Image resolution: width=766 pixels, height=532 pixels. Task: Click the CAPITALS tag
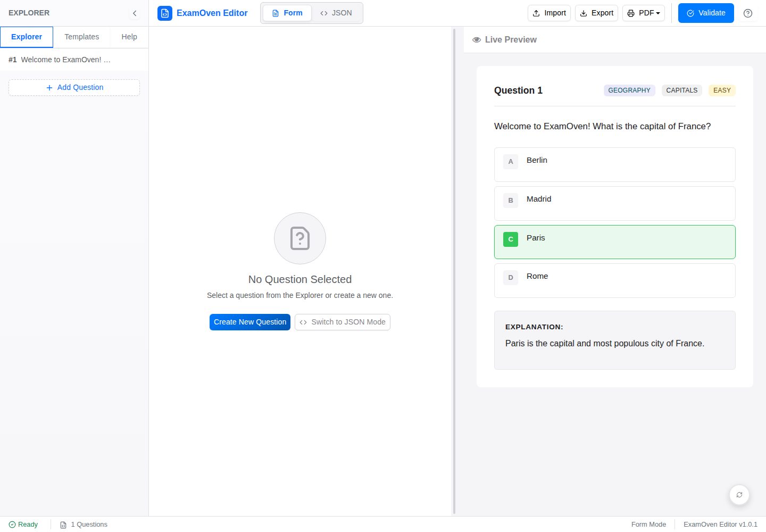click(x=682, y=90)
